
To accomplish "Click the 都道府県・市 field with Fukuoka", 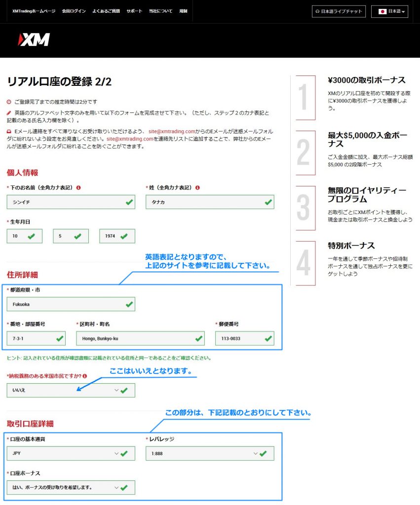I will 71,304.
